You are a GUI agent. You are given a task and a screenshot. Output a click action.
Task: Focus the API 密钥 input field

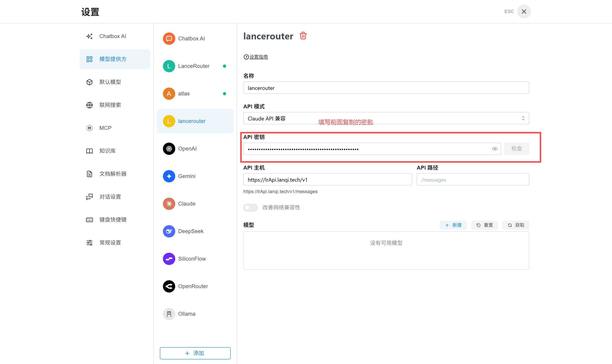click(372, 149)
